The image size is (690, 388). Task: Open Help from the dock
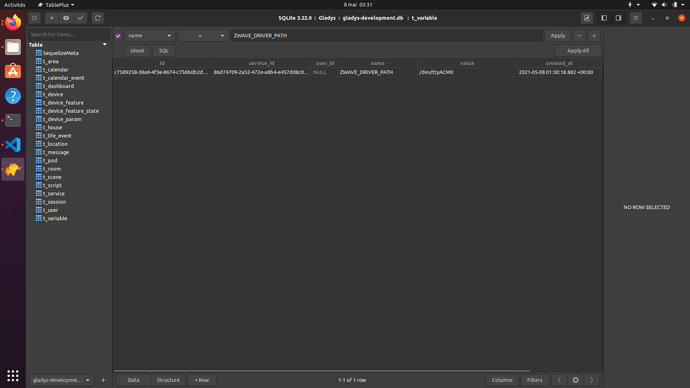coord(13,96)
